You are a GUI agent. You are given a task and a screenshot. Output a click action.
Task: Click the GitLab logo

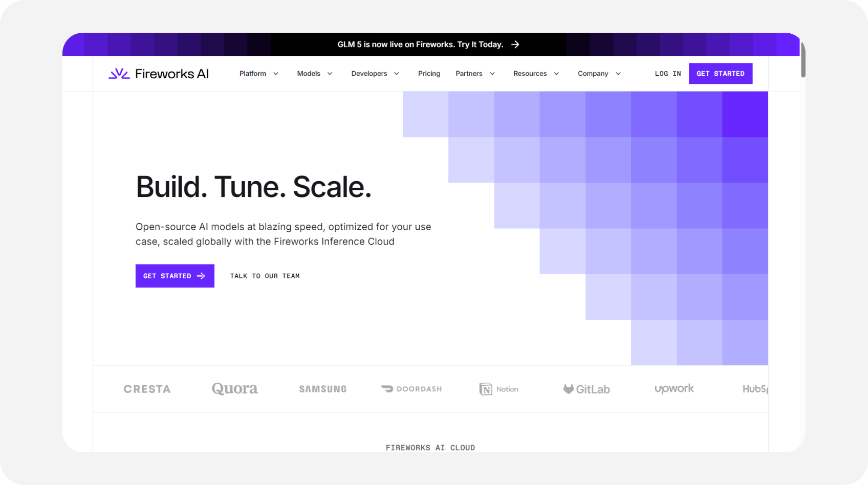click(x=587, y=389)
